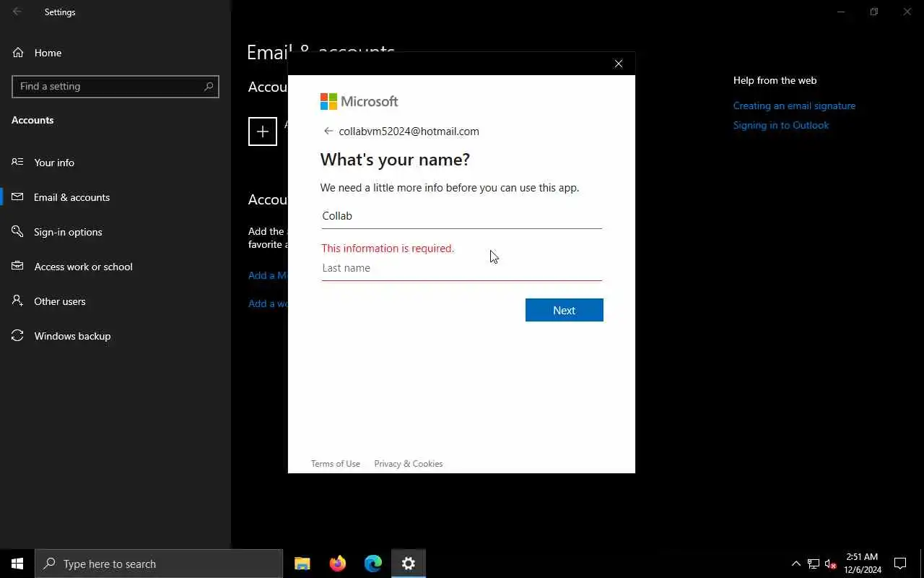Screen dimensions: 924x578
Task: Click the taskbar search box
Action: 159,564
